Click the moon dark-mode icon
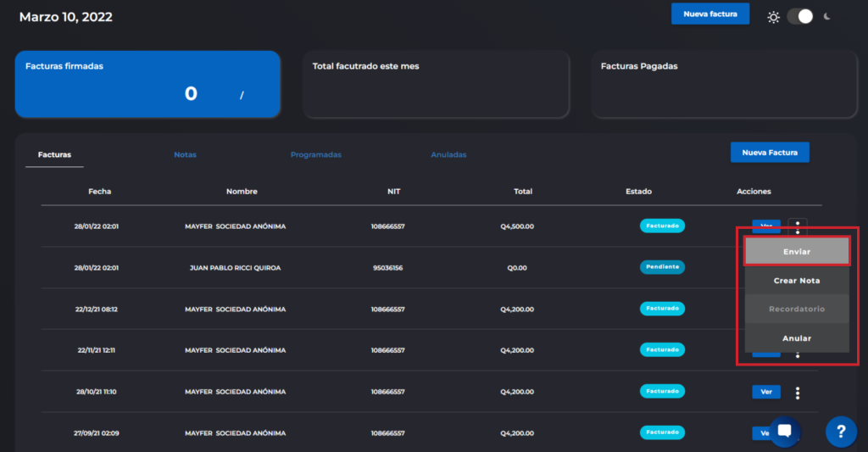This screenshot has width=868, height=452. (x=827, y=16)
